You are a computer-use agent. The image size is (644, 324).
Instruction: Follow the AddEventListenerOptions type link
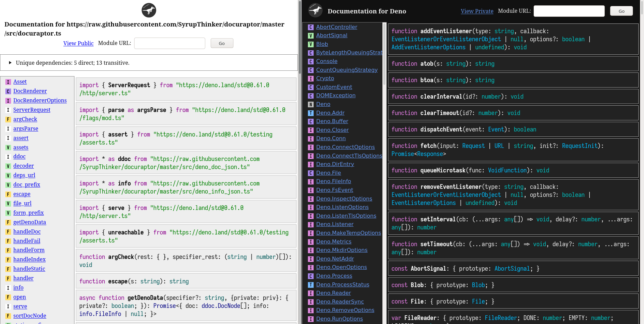(428, 47)
